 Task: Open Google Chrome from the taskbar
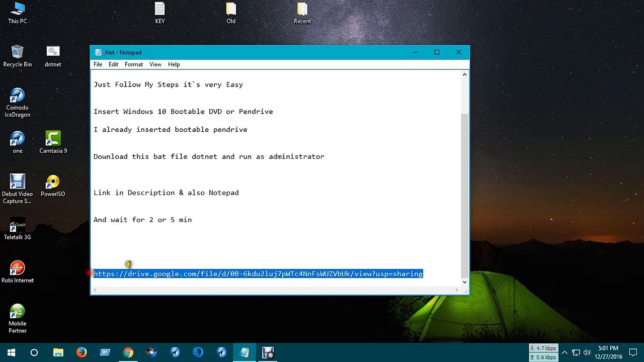[128, 352]
